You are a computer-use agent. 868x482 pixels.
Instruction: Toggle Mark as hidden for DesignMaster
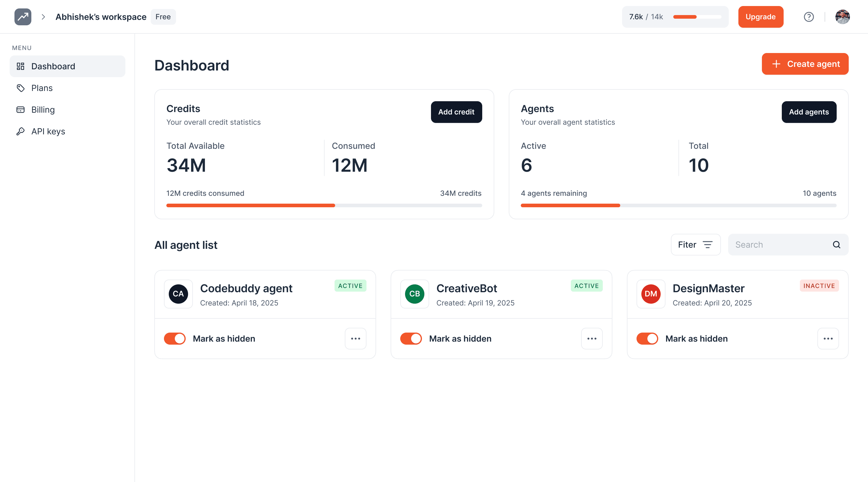pyautogui.click(x=647, y=339)
